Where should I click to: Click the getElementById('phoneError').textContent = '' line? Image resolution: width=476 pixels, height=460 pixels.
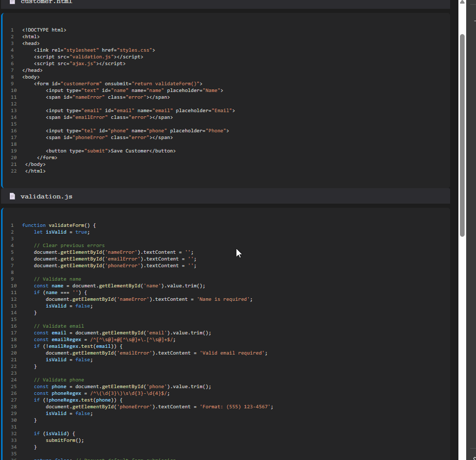point(115,265)
